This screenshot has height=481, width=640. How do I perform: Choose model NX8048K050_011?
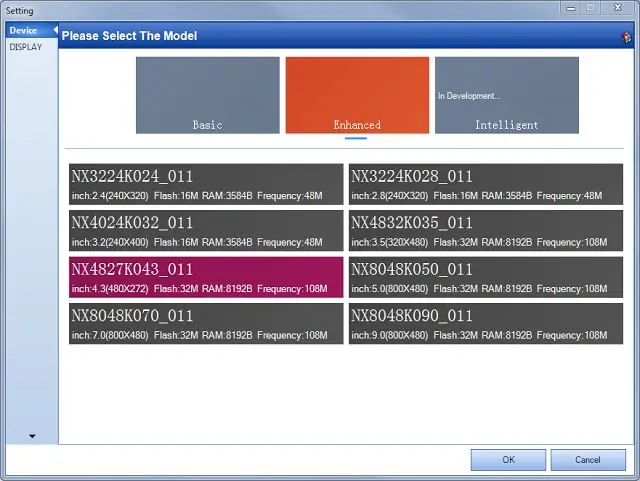(486, 277)
